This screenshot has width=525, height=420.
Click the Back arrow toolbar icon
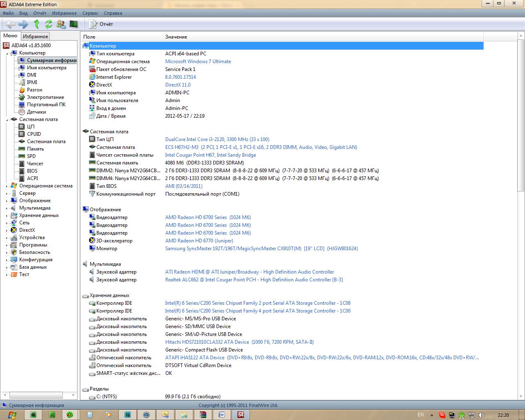[x=11, y=24]
